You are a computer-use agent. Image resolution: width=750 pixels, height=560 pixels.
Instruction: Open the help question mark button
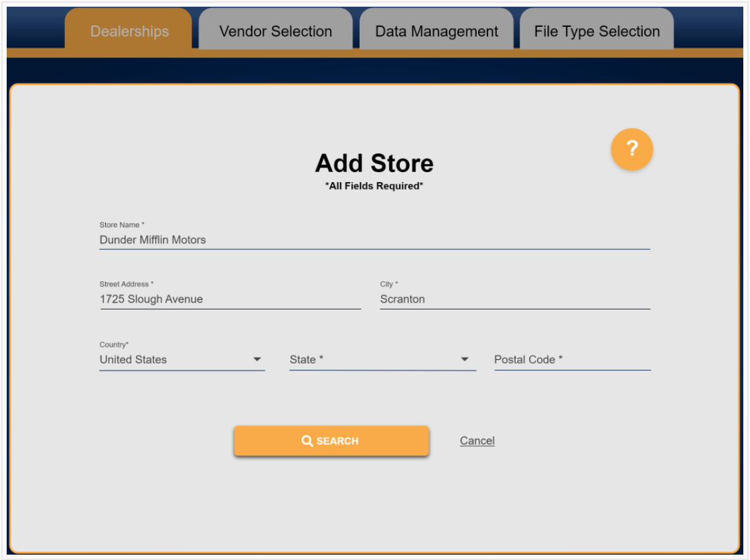(631, 149)
